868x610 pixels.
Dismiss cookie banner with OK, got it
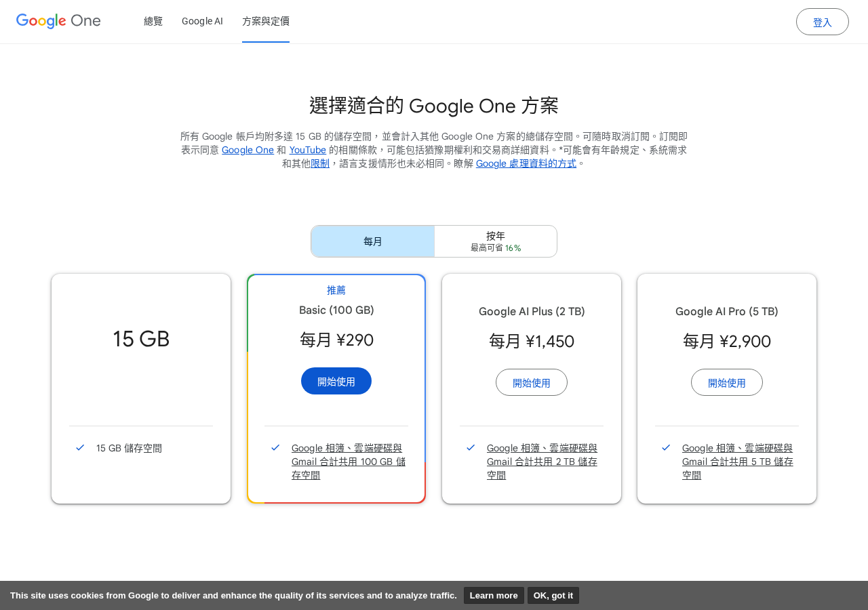pos(553,595)
